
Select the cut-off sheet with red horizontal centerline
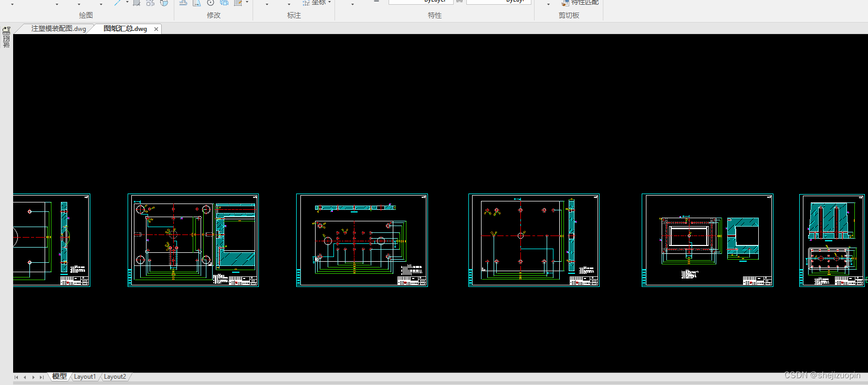[51, 240]
